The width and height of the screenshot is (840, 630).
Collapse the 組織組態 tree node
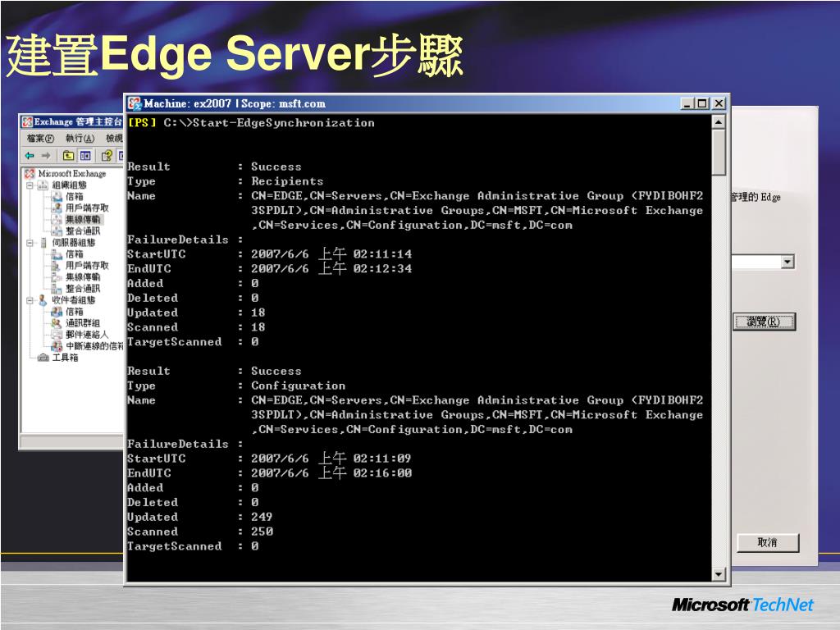(30, 185)
